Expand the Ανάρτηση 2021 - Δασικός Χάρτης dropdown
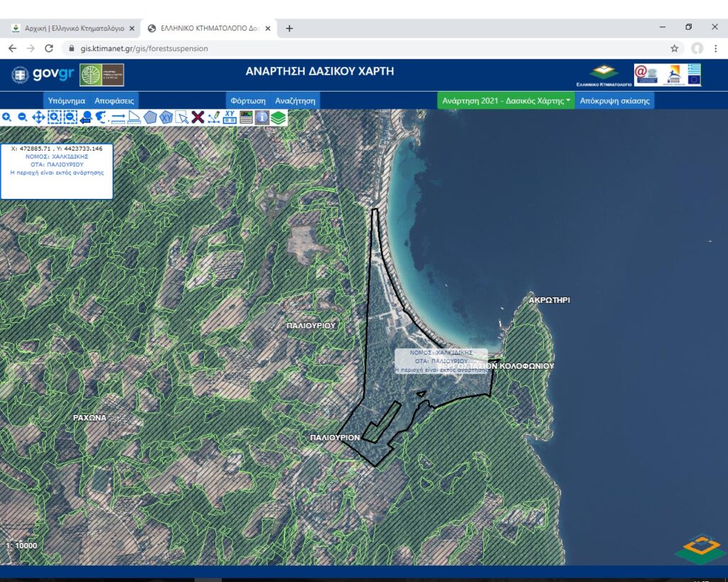Viewport: 728px width, 582px height. (x=507, y=101)
